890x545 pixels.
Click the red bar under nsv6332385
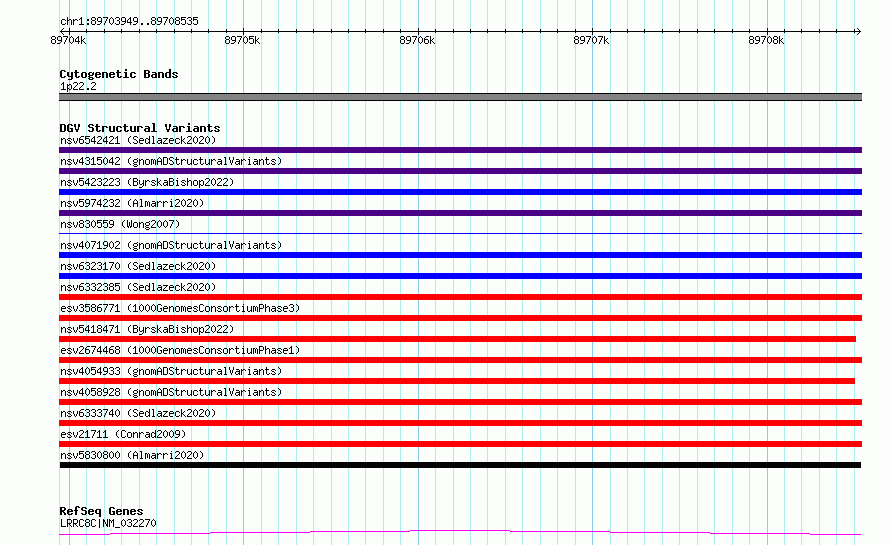(460, 297)
